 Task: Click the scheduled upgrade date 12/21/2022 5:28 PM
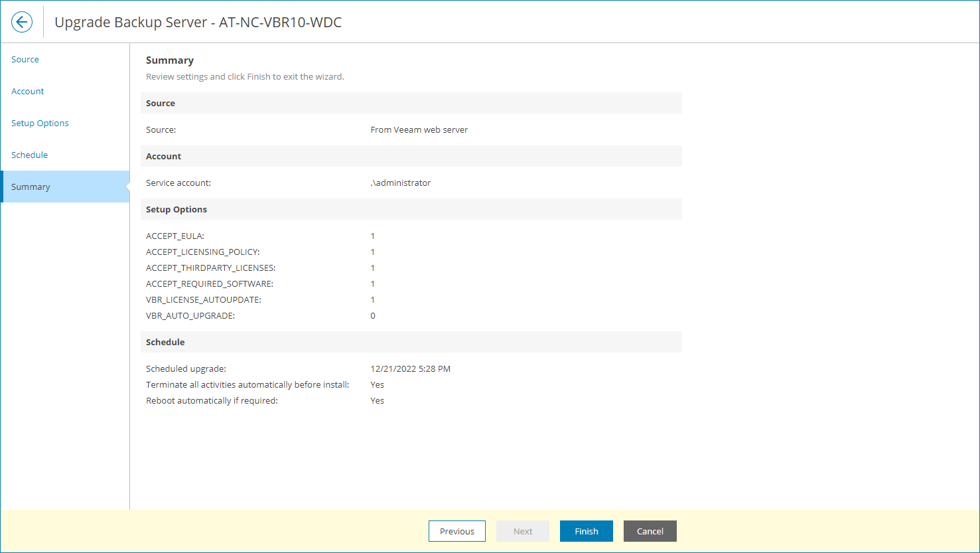tap(411, 368)
